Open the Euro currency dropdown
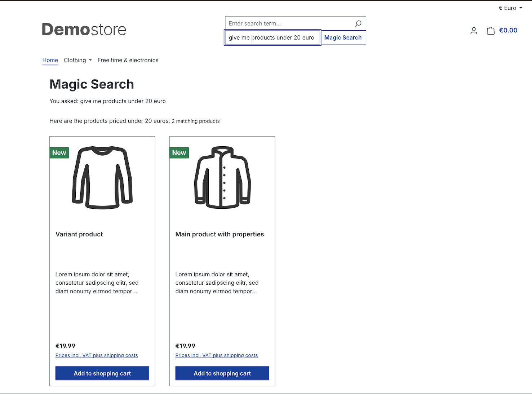This screenshot has width=532, height=395. tap(510, 8)
